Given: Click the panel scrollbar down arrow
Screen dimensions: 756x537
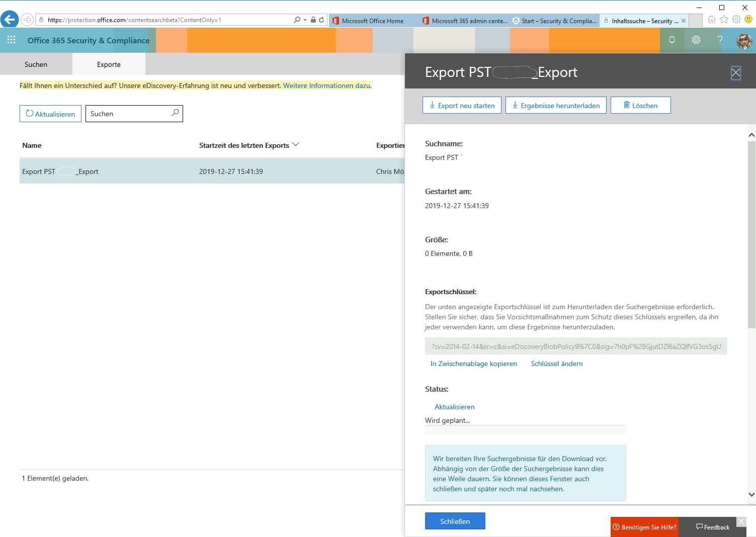Looking at the screenshot, I should click(x=751, y=494).
